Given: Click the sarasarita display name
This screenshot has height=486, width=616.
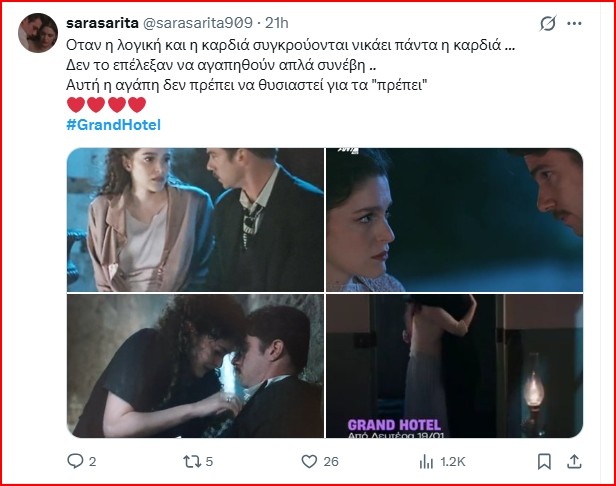Looking at the screenshot, I should [102, 23].
